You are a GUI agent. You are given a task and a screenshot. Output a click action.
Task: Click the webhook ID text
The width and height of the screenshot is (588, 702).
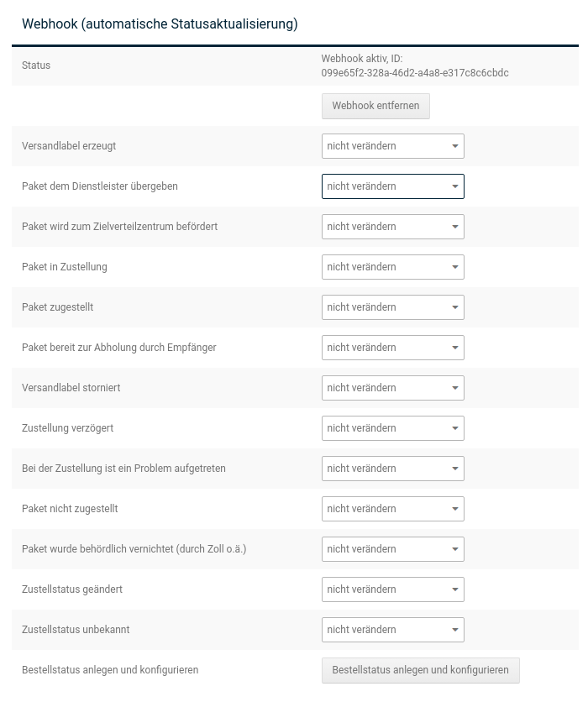[x=414, y=73]
